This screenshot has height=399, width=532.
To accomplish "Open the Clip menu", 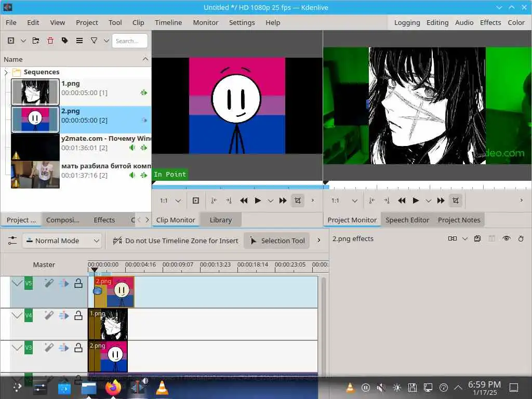I will (138, 22).
